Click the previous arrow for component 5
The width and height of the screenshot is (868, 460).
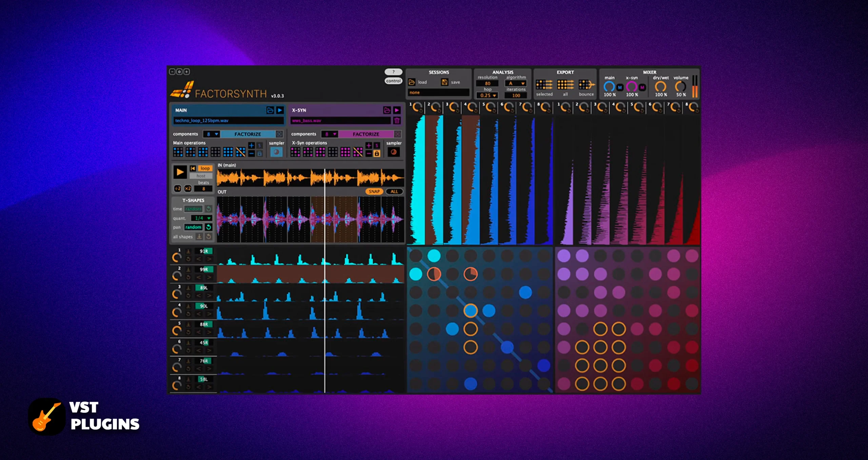[199, 332]
